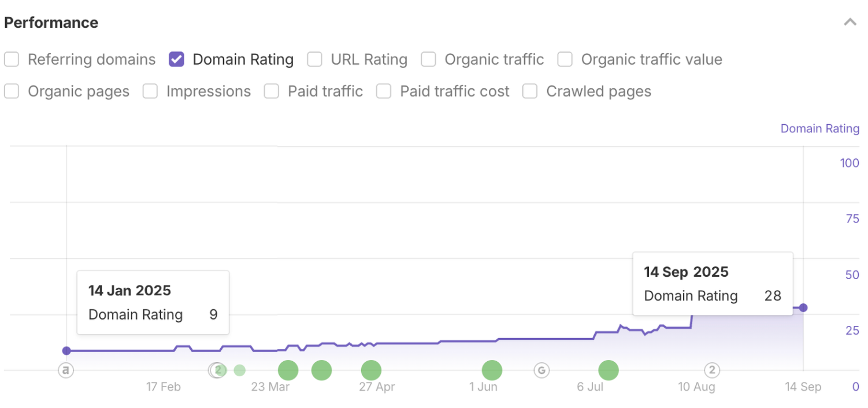Enable the Impressions checkbox
Image resolution: width=868 pixels, height=408 pixels.
(x=150, y=91)
